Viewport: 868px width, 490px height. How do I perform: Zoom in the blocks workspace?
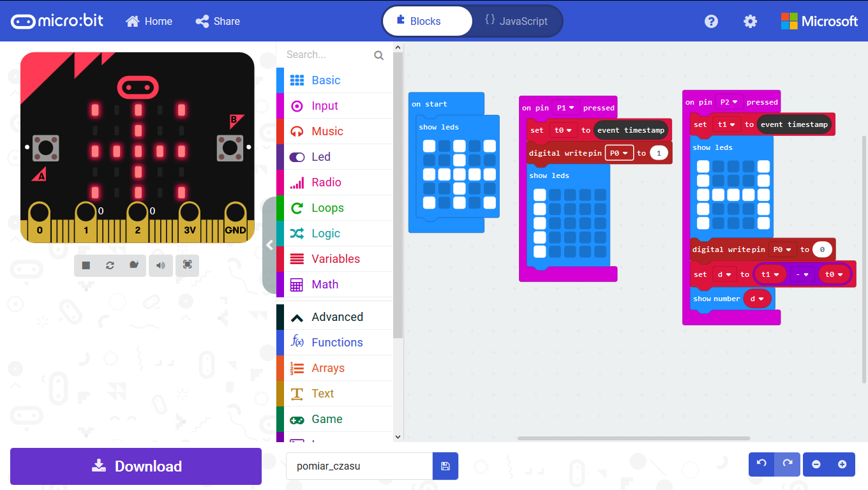842,464
